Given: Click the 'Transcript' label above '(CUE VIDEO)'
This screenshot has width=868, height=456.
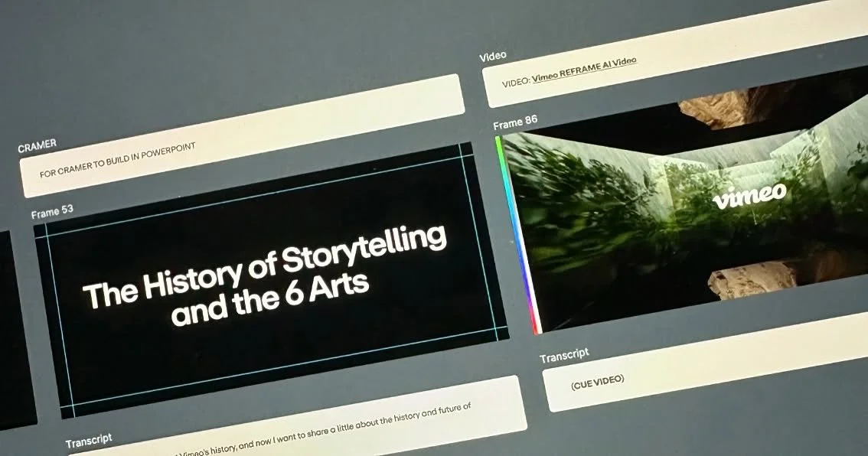Looking at the screenshot, I should [x=564, y=356].
